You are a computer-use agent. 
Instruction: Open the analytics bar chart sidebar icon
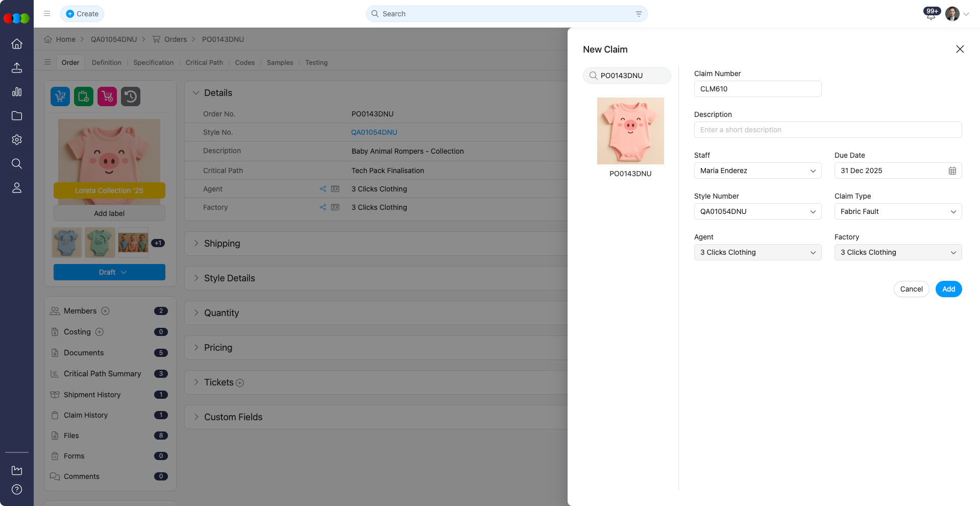tap(17, 92)
